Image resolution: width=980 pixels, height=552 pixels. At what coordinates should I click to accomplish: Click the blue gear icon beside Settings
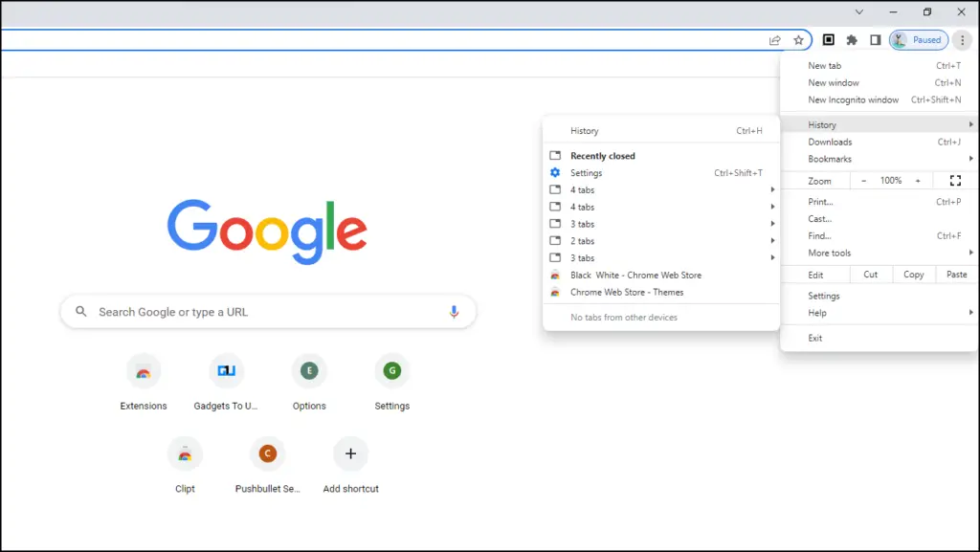pos(555,172)
